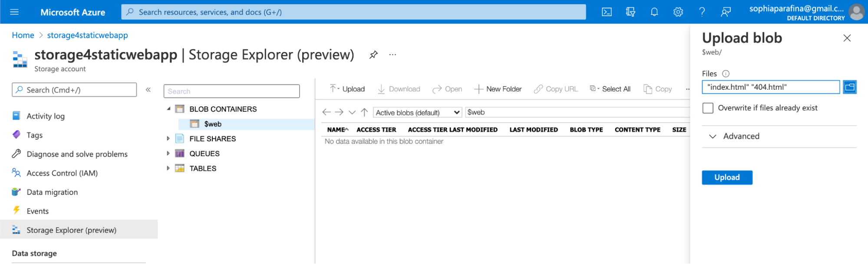This screenshot has width=868, height=264.
Task: Click the Upload toolbar button
Action: pos(347,89)
